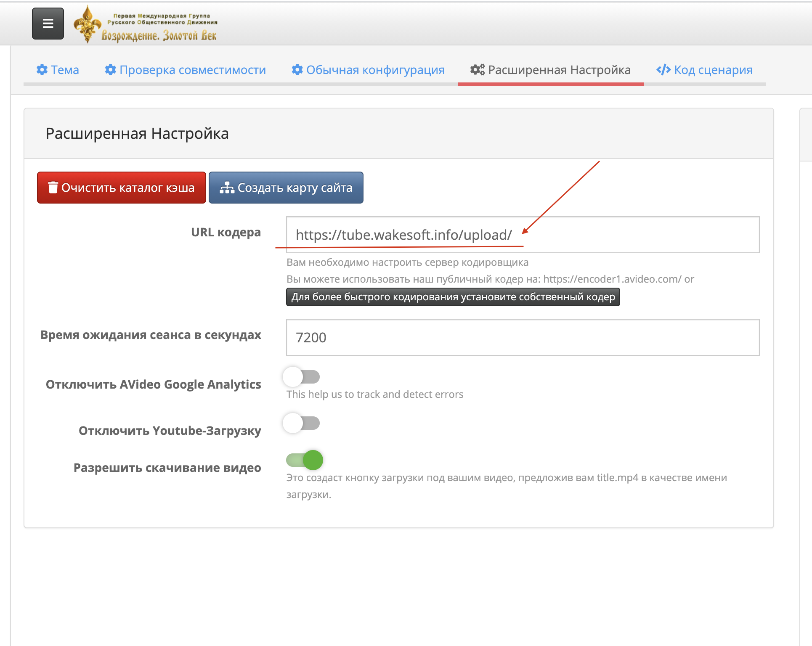Click gear icon next to Тема

click(42, 70)
